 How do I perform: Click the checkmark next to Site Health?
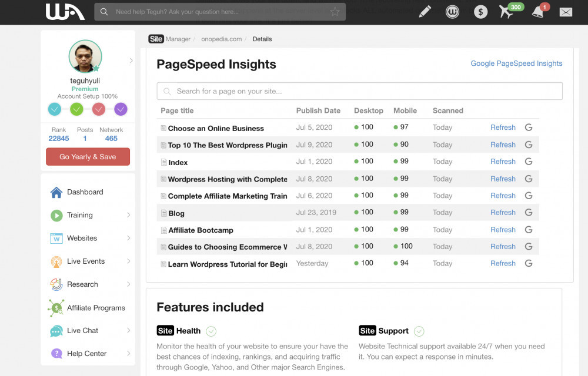click(x=211, y=331)
